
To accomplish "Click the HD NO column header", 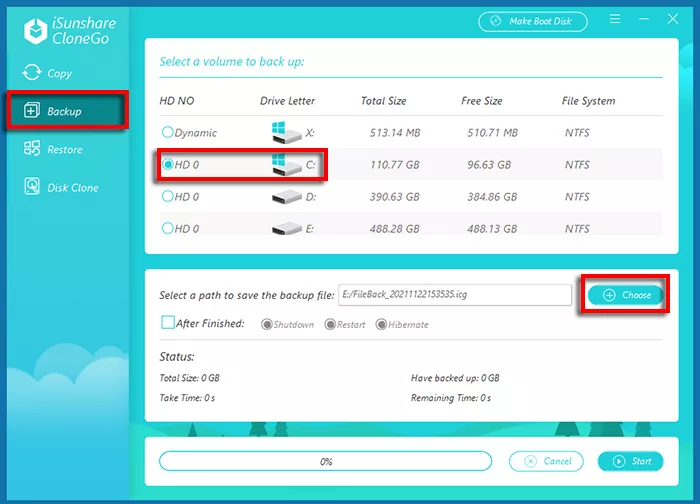I will pyautogui.click(x=177, y=100).
